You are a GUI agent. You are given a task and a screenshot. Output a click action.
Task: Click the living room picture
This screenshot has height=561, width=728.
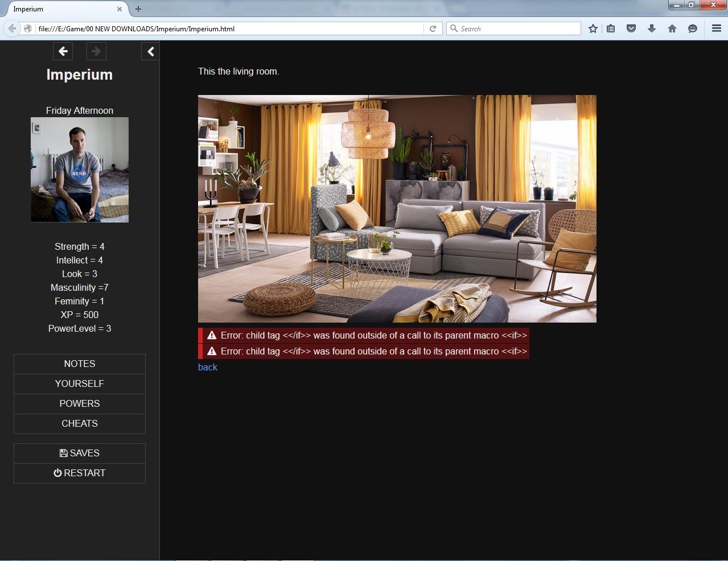397,209
